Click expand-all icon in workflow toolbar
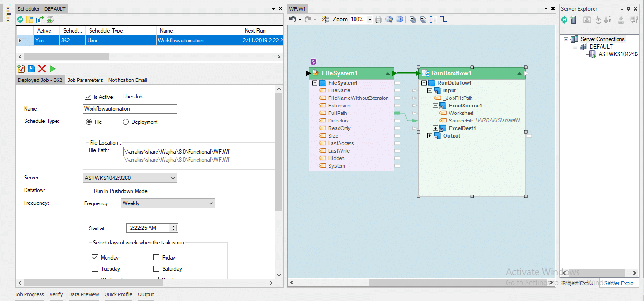 pos(413,19)
